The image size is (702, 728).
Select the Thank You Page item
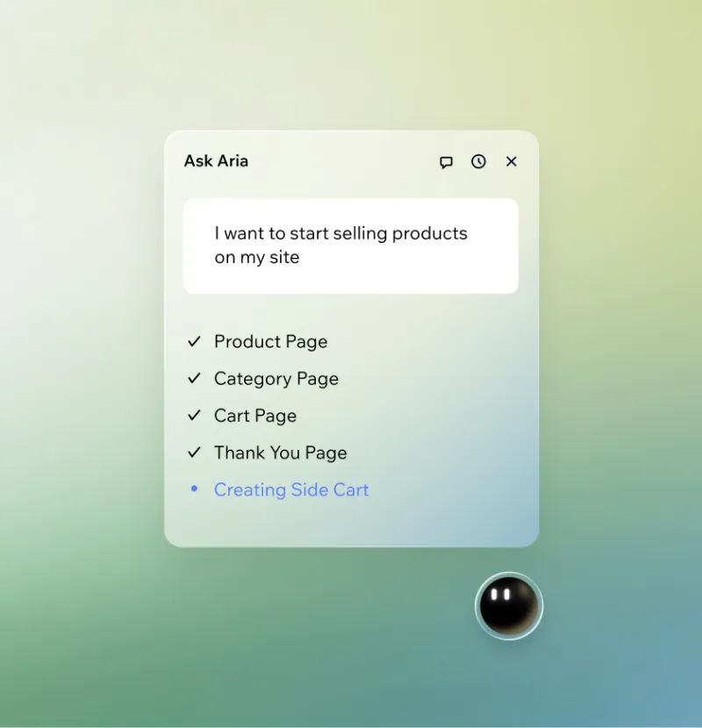(x=281, y=453)
